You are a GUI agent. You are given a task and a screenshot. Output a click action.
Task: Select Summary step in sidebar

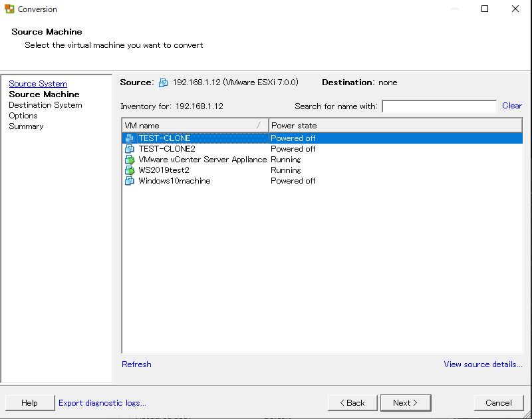point(26,126)
